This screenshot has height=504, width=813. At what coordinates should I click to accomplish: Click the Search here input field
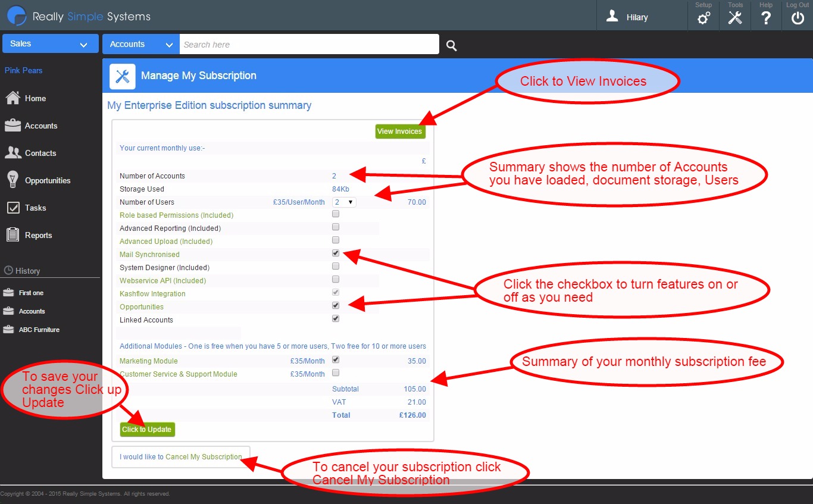(309, 44)
